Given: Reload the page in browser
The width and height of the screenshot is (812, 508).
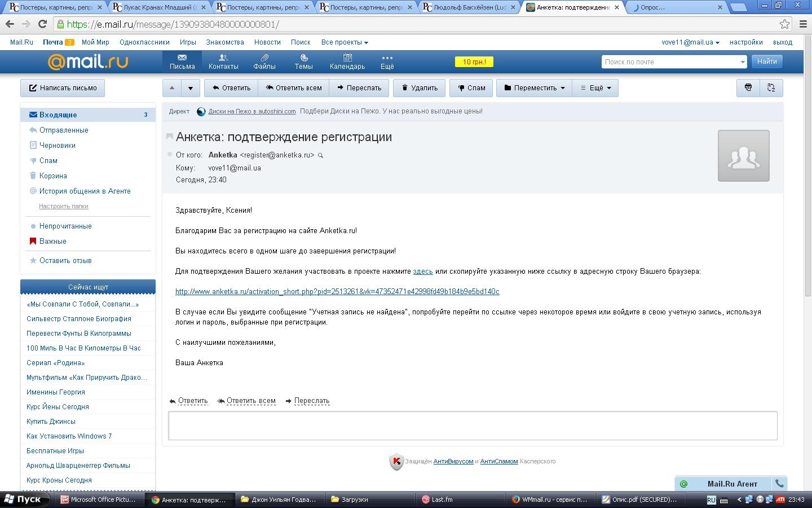Looking at the screenshot, I should coord(42,24).
